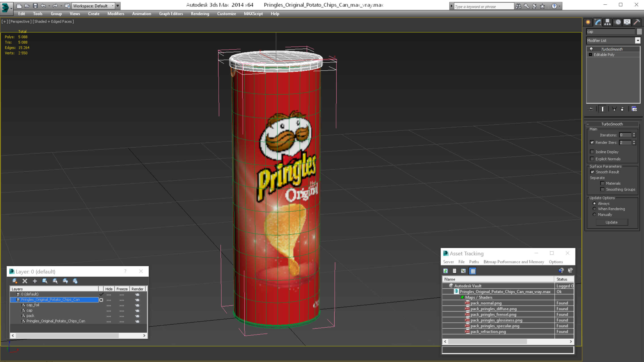This screenshot has height=362, width=644.
Task: Enable Isoline Display checkbox
Action: coord(592,152)
